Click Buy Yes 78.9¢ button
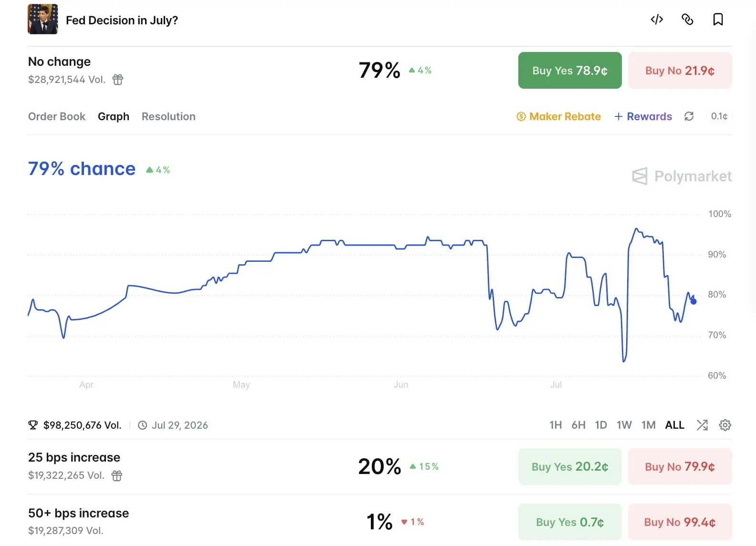This screenshot has width=756, height=546. pos(570,71)
